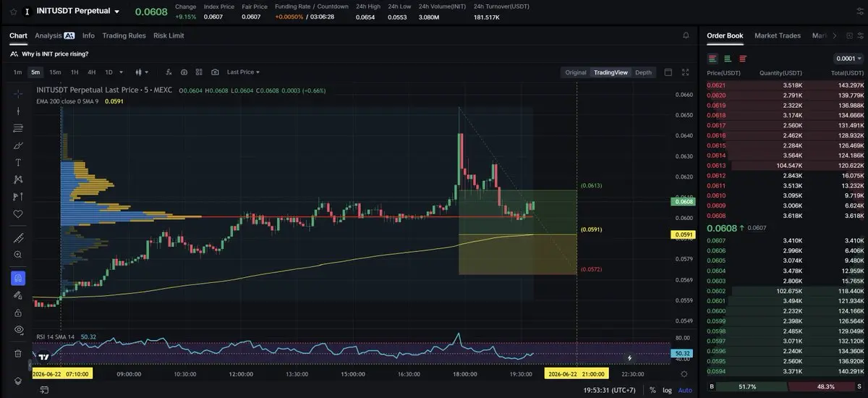The width and height of the screenshot is (868, 398).
Task: Click bid price 0.0594 row
Action: tap(786, 371)
